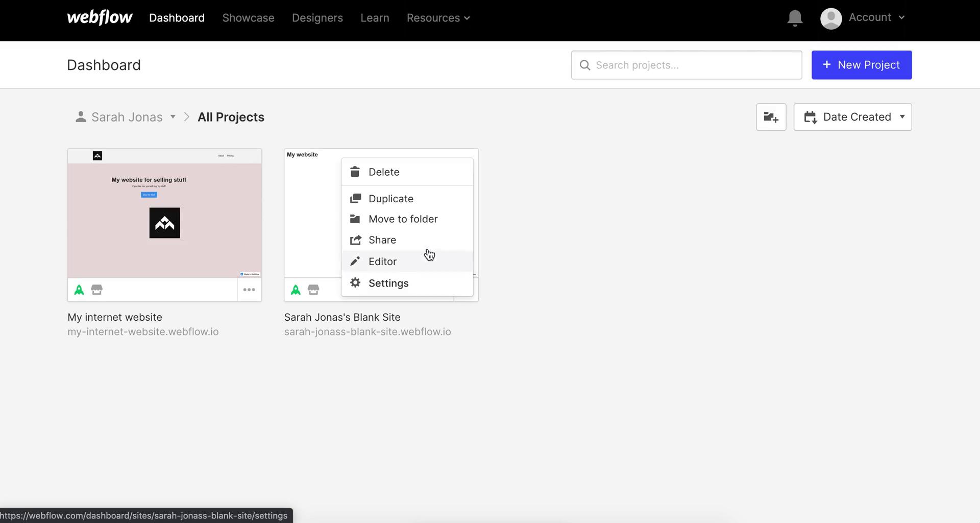This screenshot has width=980, height=523.
Task: Click the store icon on Sarah Jonas's Blank Site
Action: 313,290
